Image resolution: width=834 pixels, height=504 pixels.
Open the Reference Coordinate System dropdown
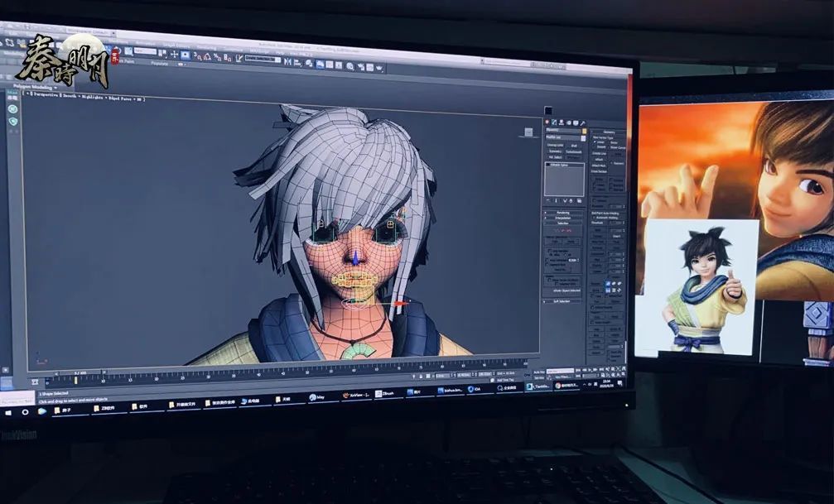pos(145,51)
